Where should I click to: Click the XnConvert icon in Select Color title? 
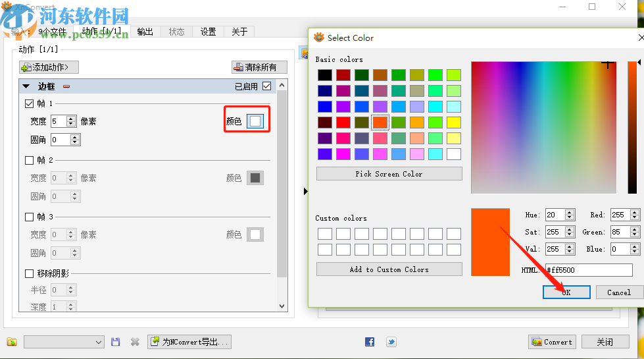point(319,38)
